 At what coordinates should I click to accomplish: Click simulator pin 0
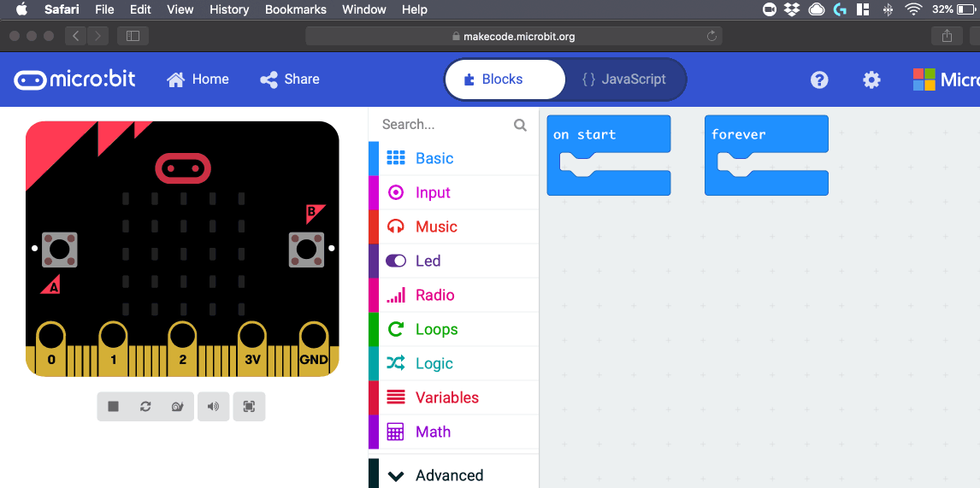[51, 347]
